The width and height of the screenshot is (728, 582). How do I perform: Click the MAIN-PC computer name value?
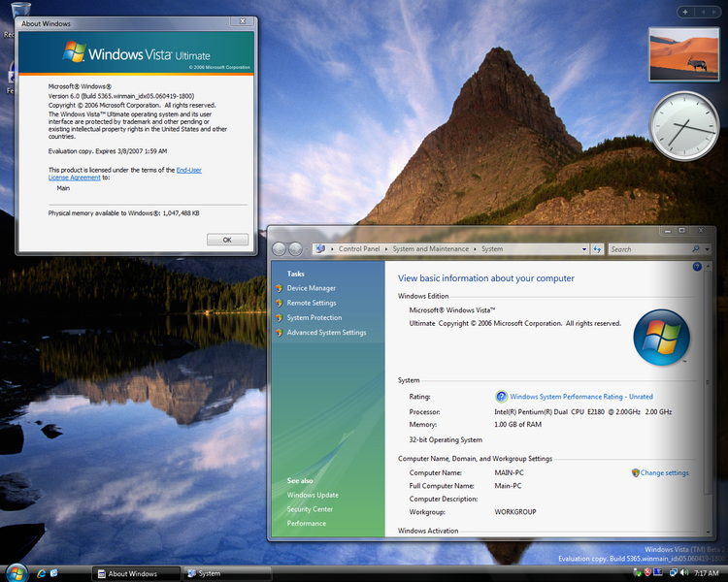tap(509, 473)
